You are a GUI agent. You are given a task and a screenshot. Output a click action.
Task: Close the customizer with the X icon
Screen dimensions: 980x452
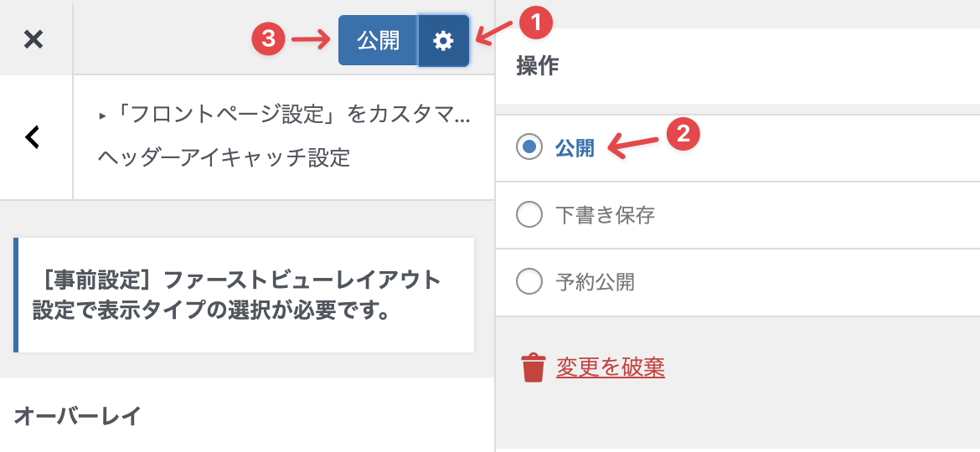(34, 39)
